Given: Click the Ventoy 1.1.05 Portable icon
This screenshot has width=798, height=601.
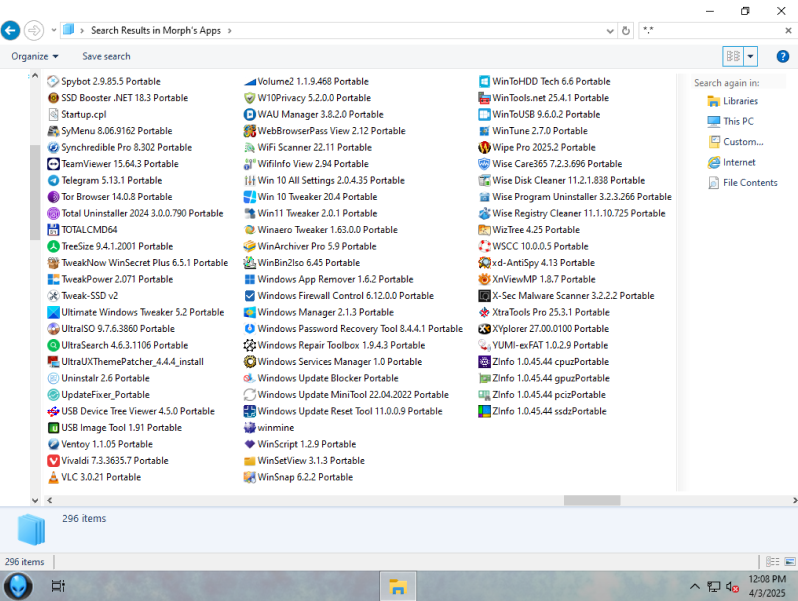Looking at the screenshot, I should pos(53,444).
